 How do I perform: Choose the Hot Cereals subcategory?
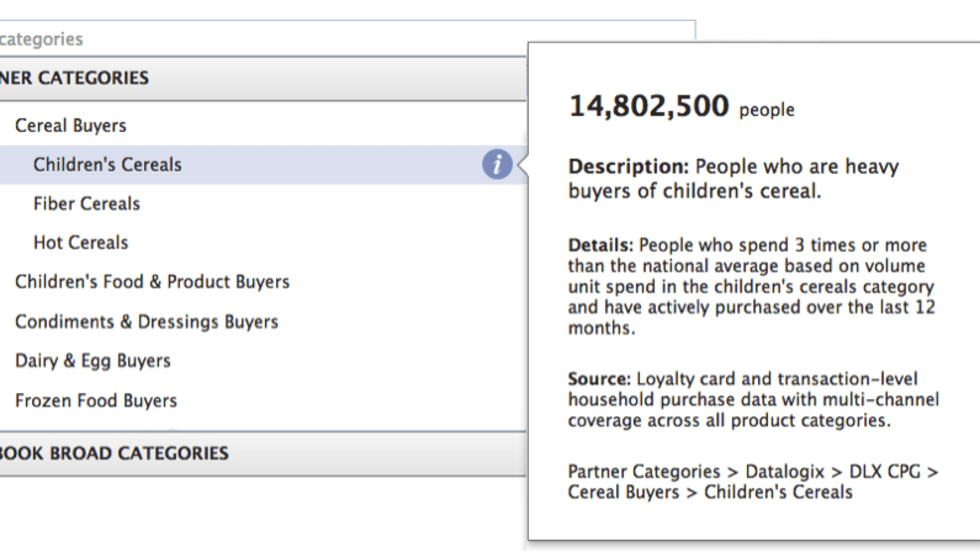click(x=81, y=243)
